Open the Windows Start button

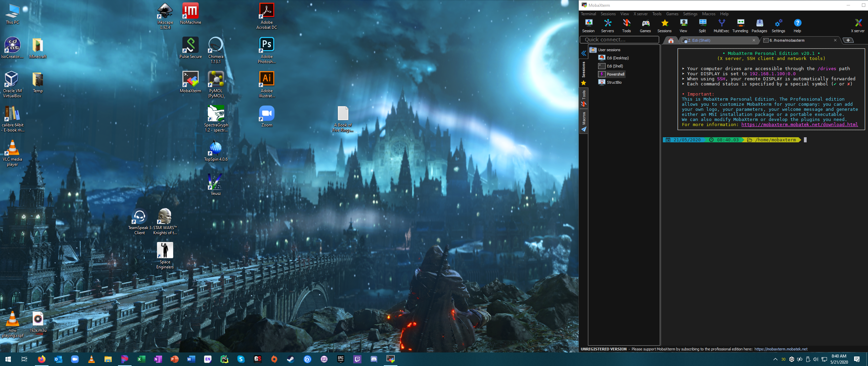click(8, 359)
